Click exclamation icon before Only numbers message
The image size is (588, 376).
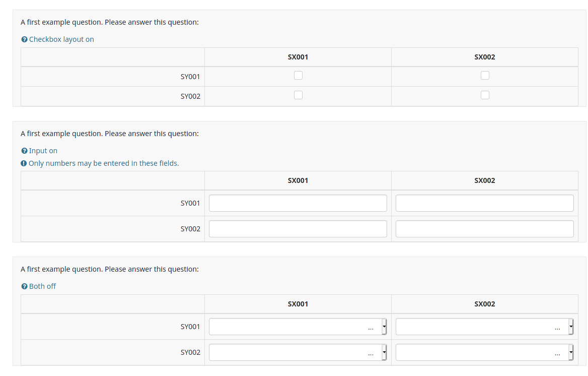click(x=24, y=163)
